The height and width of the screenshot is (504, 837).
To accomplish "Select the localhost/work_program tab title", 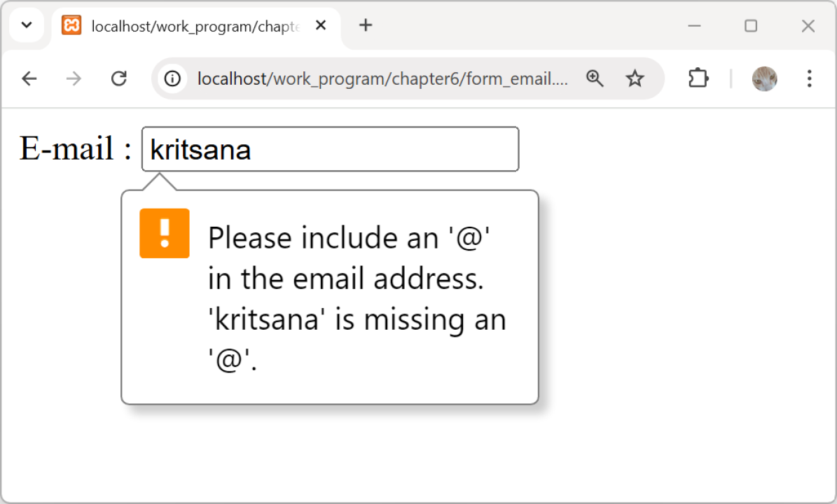I will [195, 27].
